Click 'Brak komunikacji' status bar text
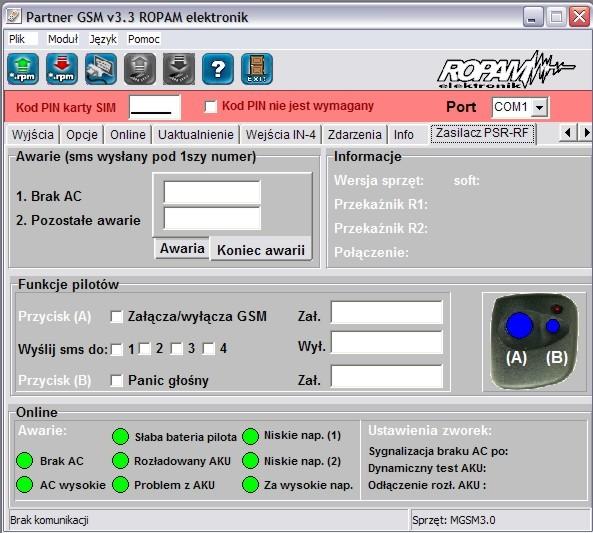 (49, 520)
